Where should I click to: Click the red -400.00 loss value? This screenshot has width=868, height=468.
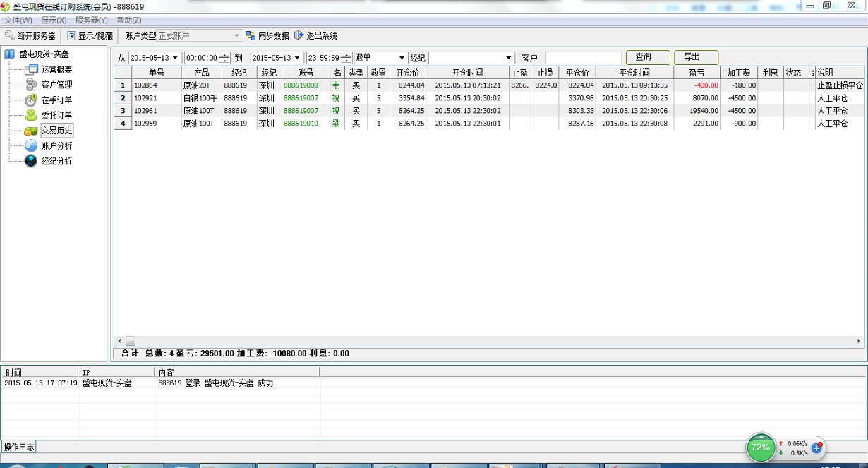pyautogui.click(x=705, y=85)
